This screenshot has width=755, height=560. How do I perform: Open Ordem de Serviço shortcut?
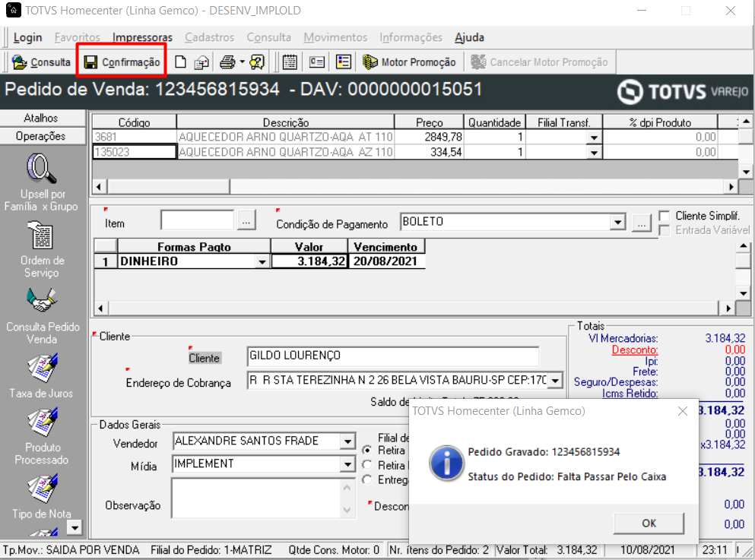[x=41, y=250]
